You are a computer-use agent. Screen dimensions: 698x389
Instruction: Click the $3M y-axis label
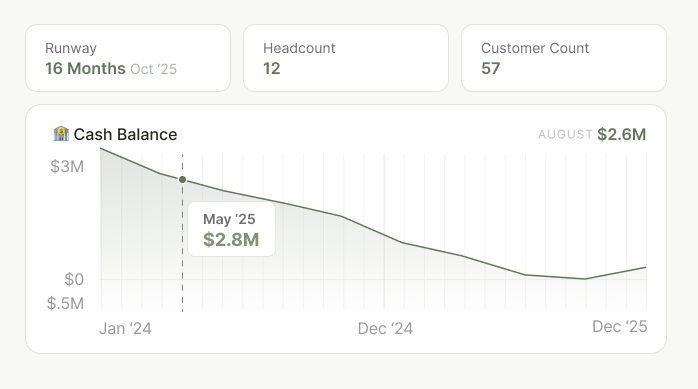[67, 166]
